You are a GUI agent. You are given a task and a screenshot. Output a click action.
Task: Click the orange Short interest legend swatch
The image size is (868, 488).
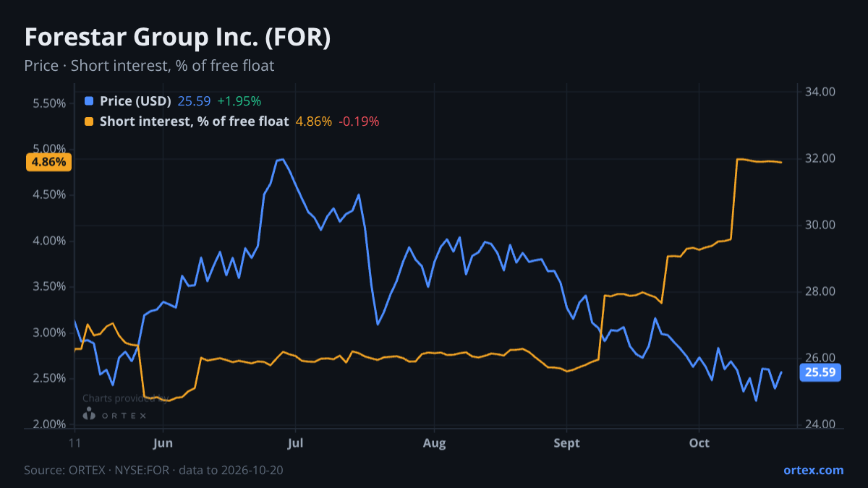[89, 121]
